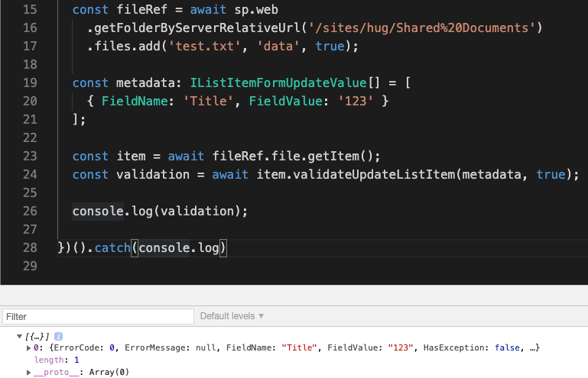This screenshot has height=378, width=588.
Task: Click the metadata variable name on line 19
Action: click(x=145, y=82)
